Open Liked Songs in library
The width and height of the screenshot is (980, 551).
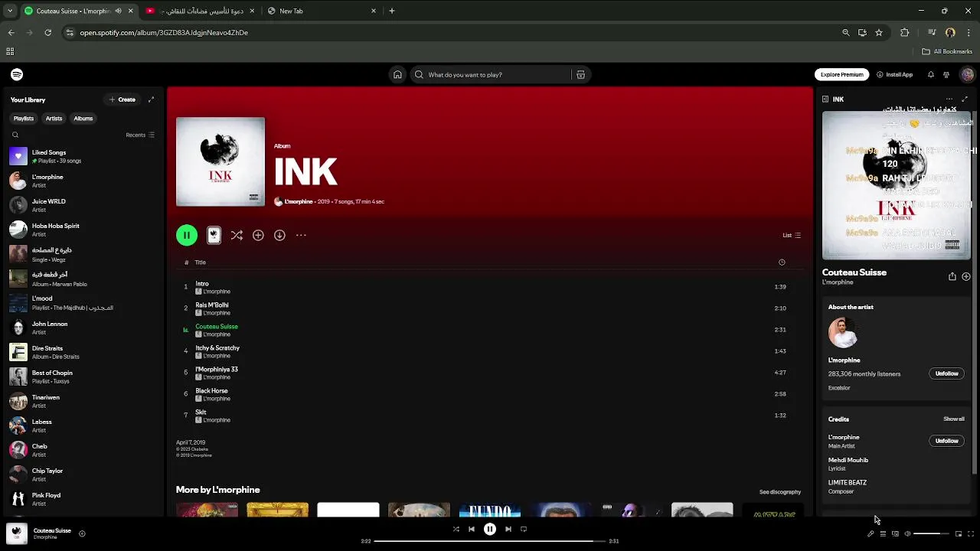pyautogui.click(x=83, y=156)
